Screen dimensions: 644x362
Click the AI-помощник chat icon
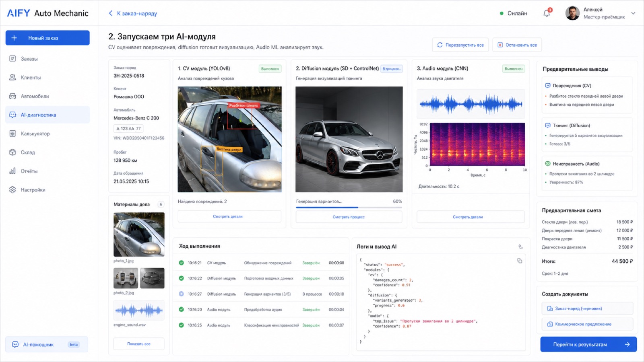point(15,344)
